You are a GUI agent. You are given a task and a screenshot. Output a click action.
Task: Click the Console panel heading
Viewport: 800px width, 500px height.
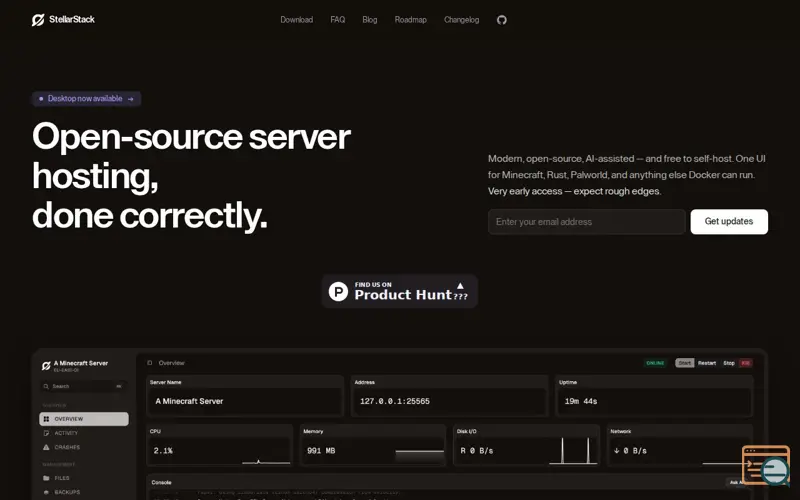[161, 482]
